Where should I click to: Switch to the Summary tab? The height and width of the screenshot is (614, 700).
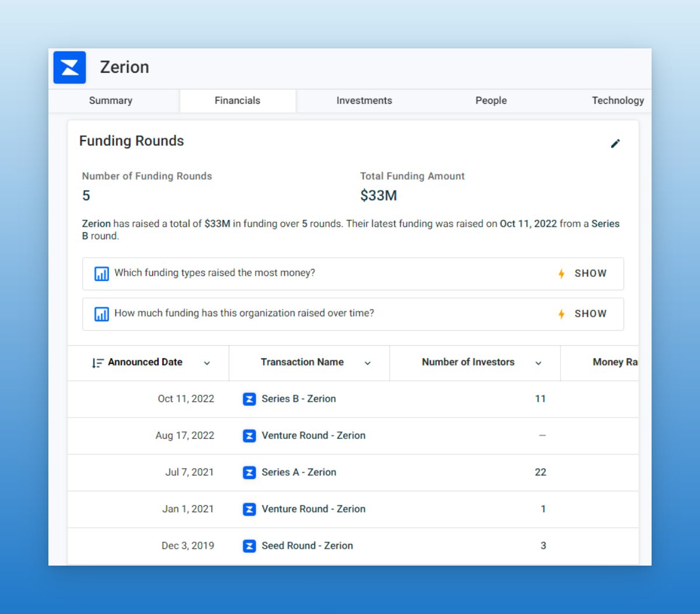pos(111,100)
